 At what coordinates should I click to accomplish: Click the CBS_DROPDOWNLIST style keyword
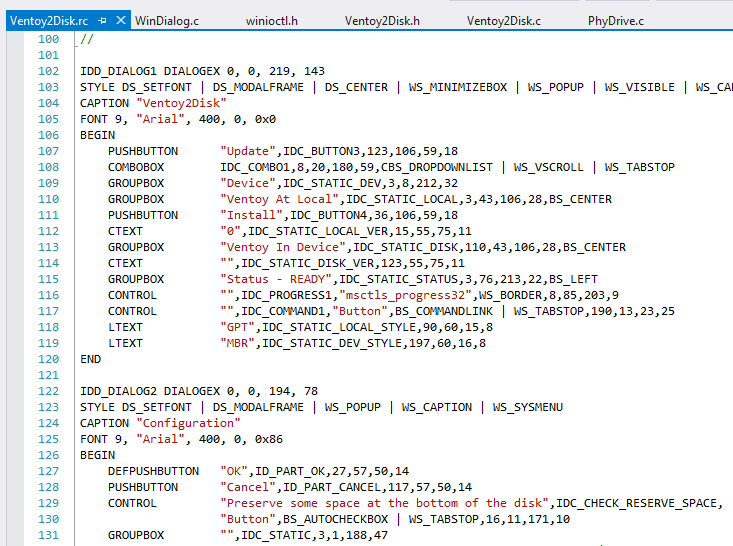pos(437,167)
